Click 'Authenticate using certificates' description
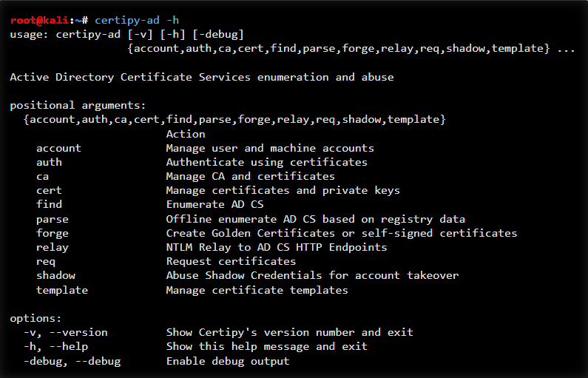 coord(266,163)
